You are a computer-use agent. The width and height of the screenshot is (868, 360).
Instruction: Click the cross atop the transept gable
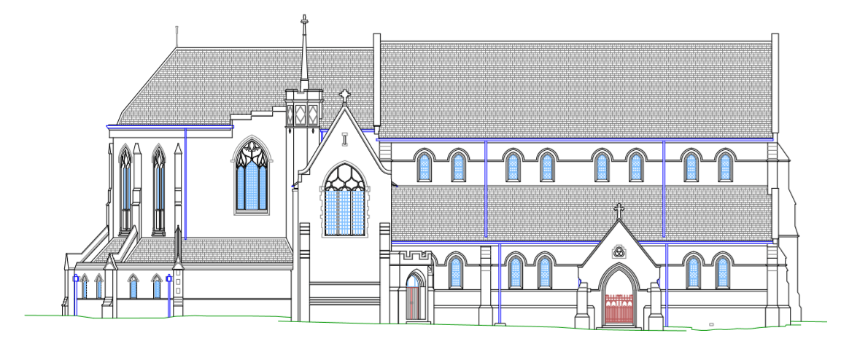(345, 97)
